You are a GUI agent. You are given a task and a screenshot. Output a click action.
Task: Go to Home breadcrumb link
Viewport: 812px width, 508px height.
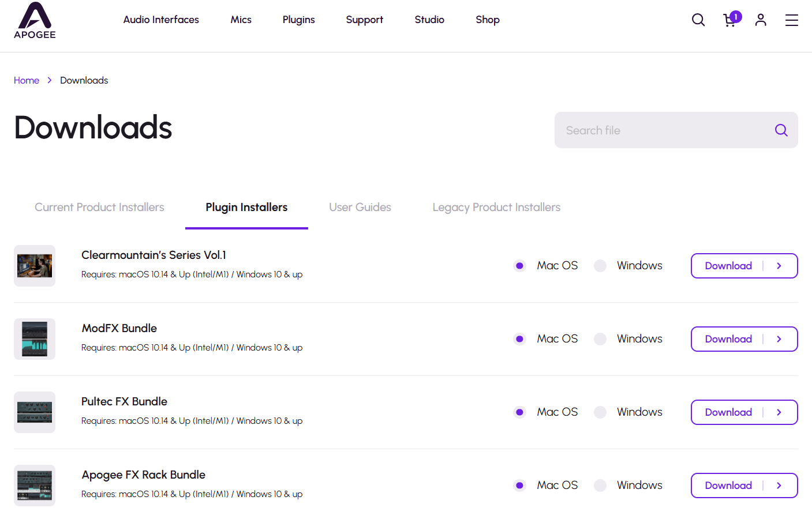pyautogui.click(x=27, y=80)
